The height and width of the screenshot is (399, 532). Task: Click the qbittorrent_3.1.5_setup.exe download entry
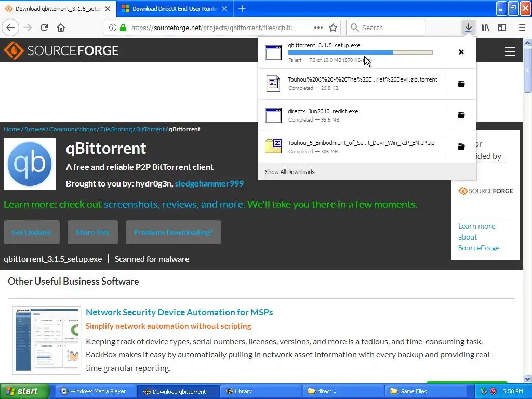click(x=352, y=52)
